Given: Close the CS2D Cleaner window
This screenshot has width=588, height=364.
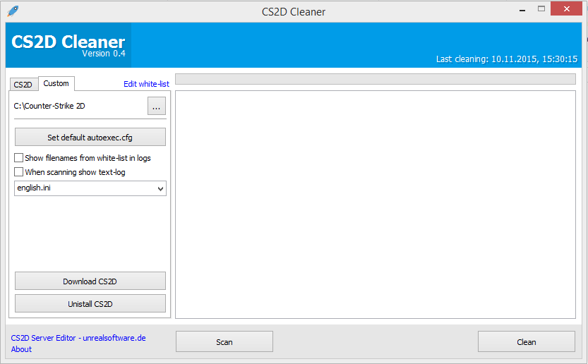Looking at the screenshot, I should pyautogui.click(x=567, y=9).
